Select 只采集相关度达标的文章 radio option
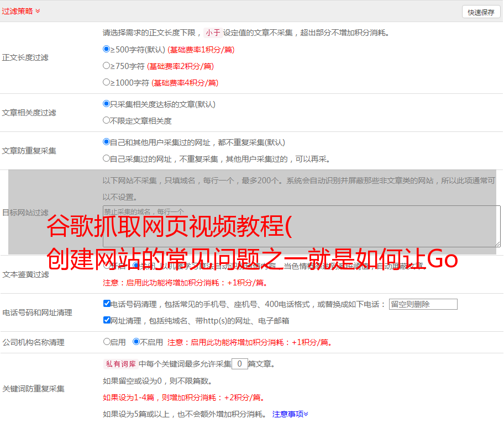504x424 pixels. [107, 104]
